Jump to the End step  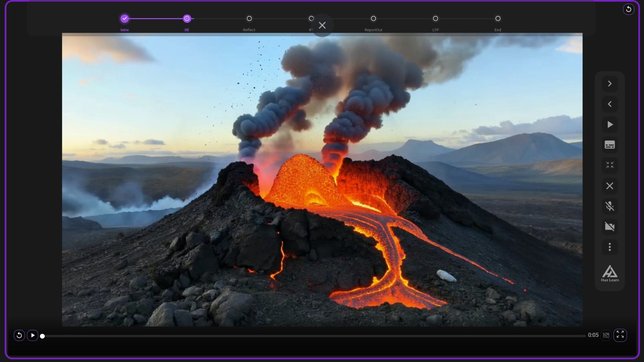tap(498, 19)
